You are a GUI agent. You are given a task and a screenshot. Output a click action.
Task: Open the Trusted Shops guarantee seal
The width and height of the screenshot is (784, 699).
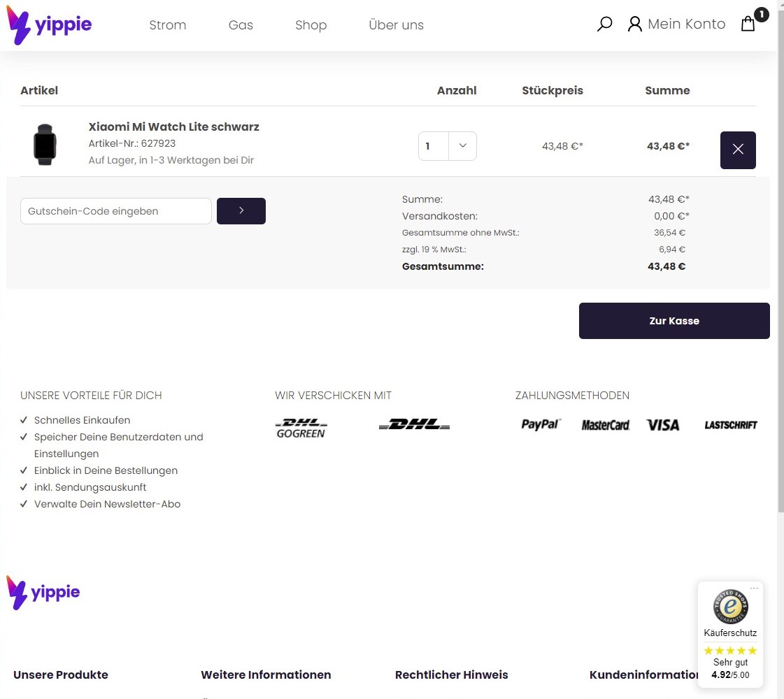point(730,607)
